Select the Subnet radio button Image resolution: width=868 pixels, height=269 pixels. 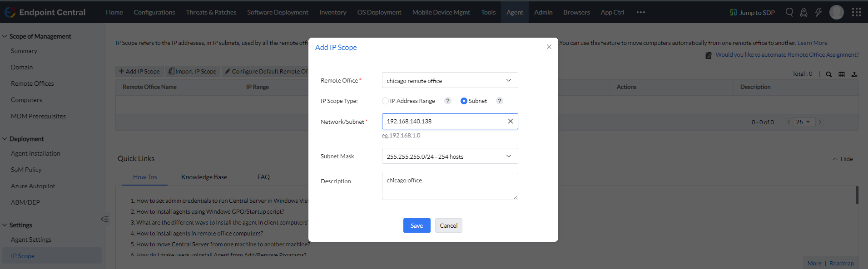pos(464,101)
